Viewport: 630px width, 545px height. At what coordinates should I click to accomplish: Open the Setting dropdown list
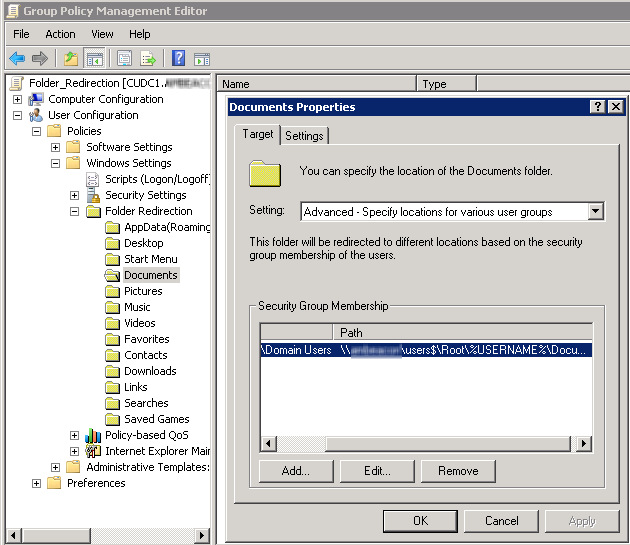tap(595, 211)
